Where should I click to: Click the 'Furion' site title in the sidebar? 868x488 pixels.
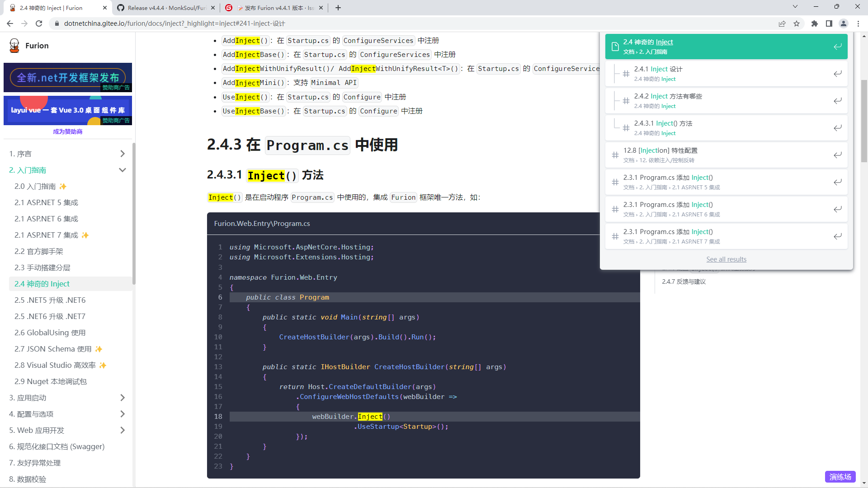coord(37,46)
